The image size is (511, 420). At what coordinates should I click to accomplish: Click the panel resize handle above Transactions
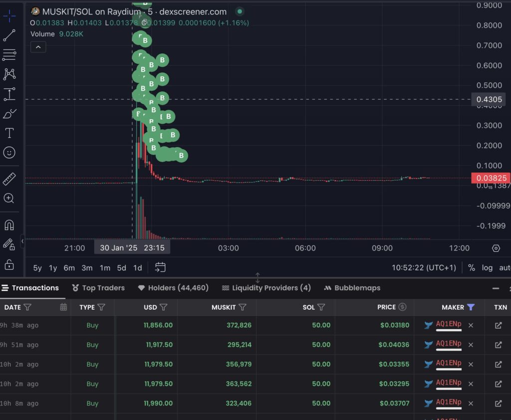point(257,277)
